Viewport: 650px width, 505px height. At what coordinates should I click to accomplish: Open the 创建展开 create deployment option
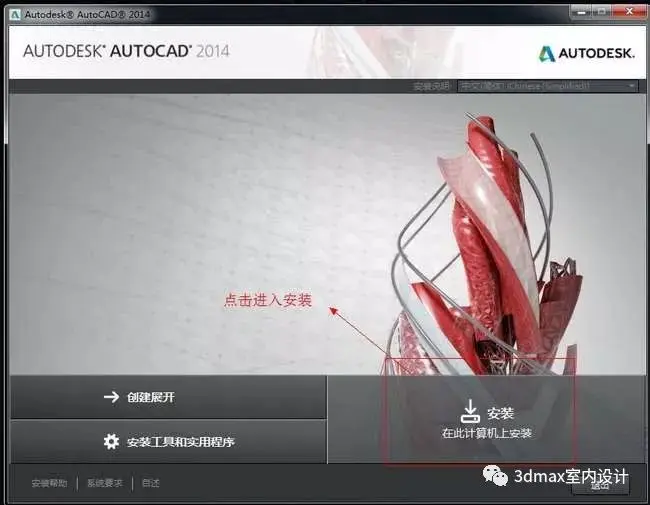point(168,397)
